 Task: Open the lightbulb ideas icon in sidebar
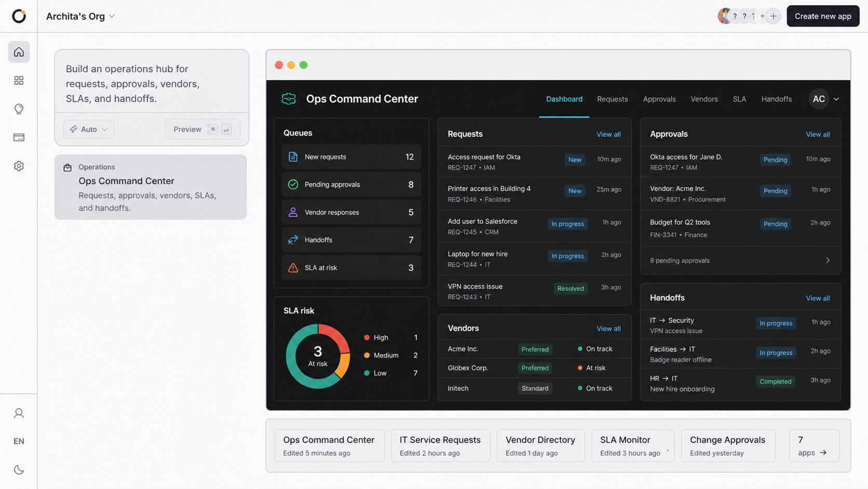[x=19, y=109]
